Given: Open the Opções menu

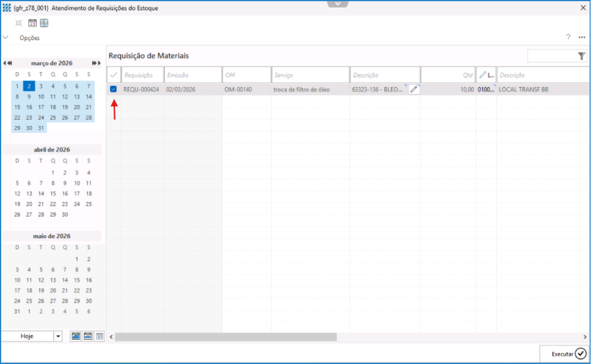Looking at the screenshot, I should [29, 38].
